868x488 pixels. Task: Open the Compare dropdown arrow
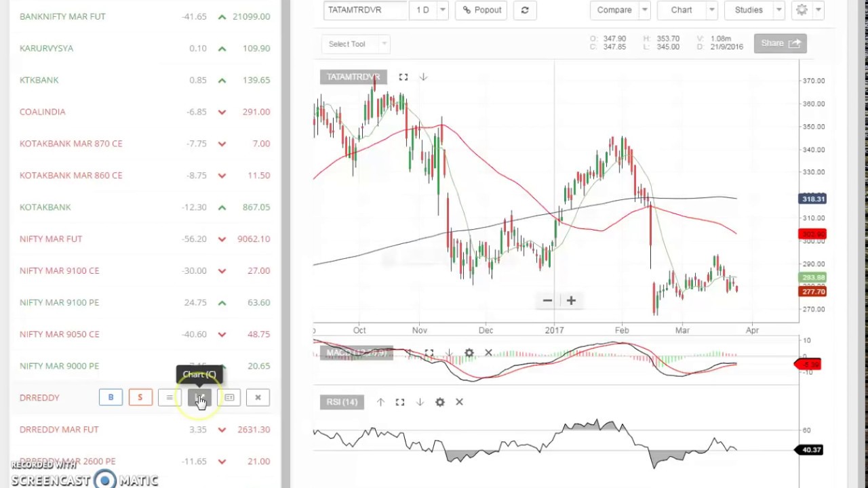645,10
